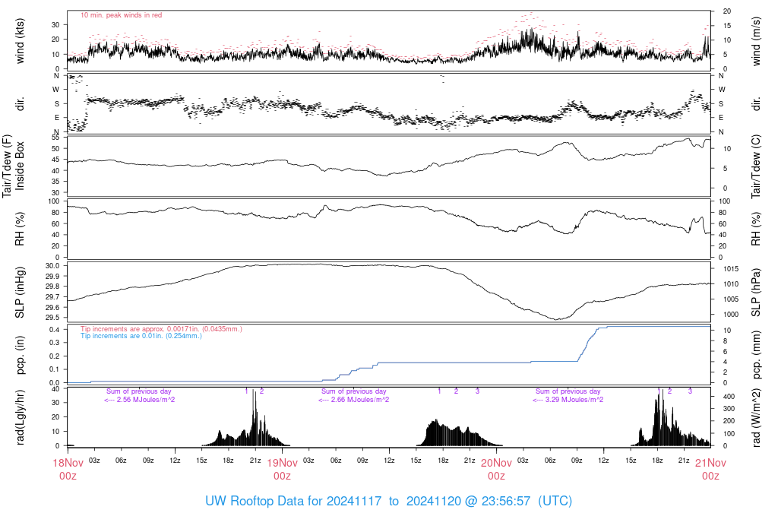The image size is (778, 532).
Task: Select the 'SLP (hPa)' axis label
Action: 756,293
